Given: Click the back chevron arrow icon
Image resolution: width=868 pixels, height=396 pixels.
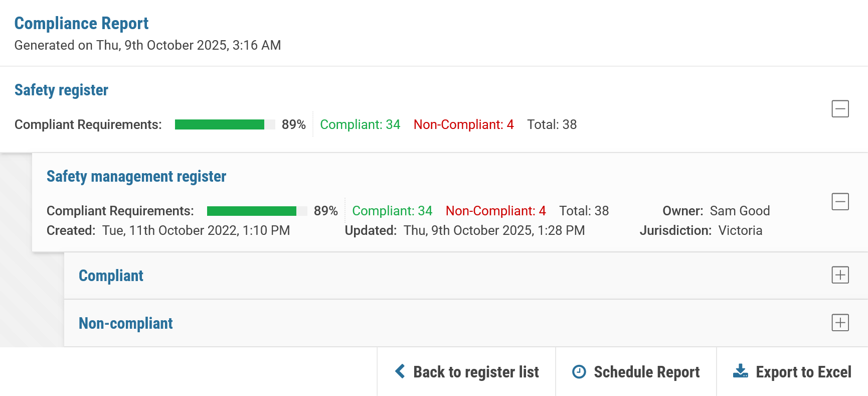Looking at the screenshot, I should point(400,371).
